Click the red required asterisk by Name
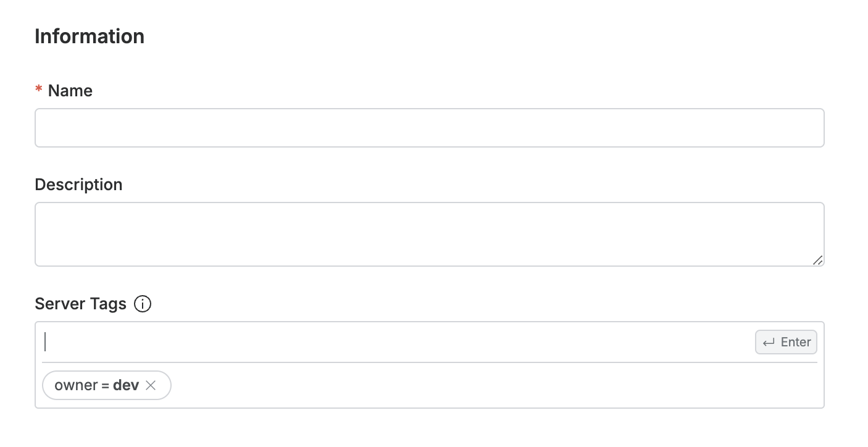This screenshot has height=447, width=868. coord(39,91)
